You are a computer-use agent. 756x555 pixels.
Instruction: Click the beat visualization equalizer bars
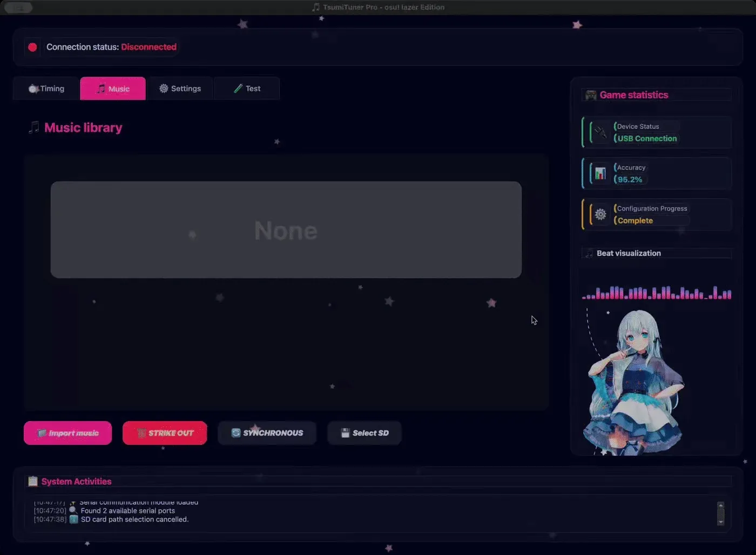click(657, 293)
